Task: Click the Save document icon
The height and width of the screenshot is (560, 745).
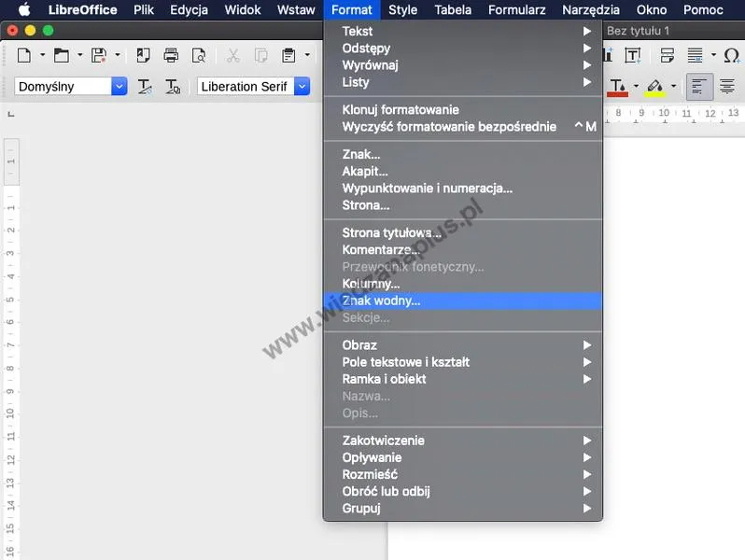Action: pyautogui.click(x=99, y=55)
